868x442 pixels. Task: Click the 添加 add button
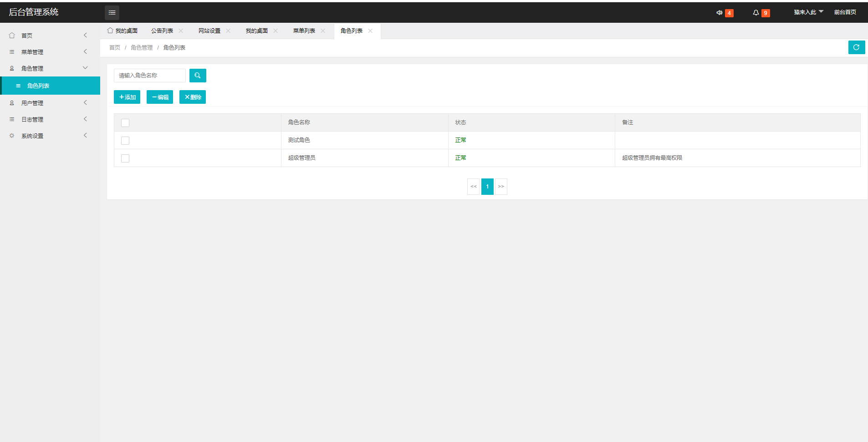pos(127,97)
